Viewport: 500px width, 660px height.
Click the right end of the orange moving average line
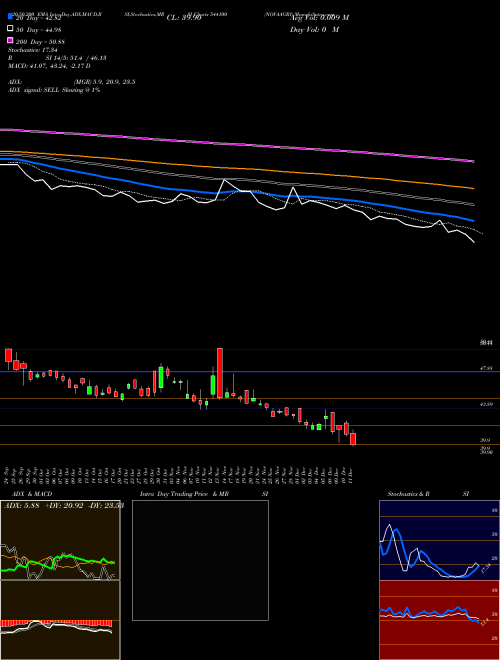[473, 188]
